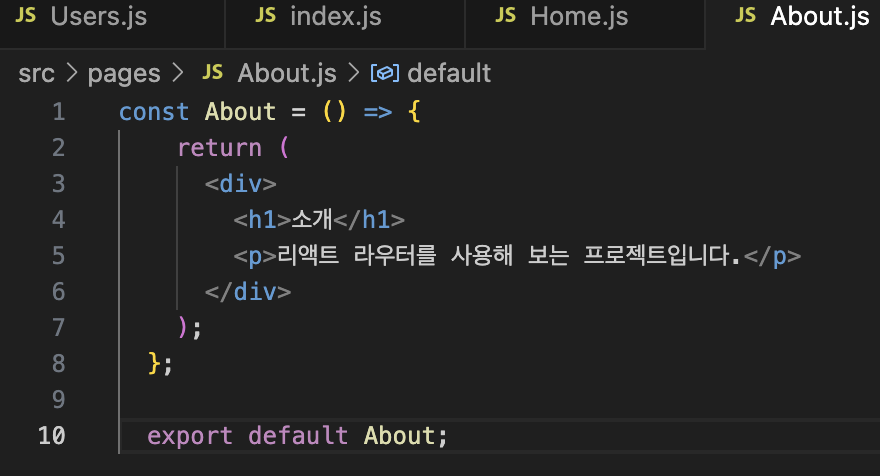Screen dimensions: 880x476
Task: Click line number 1 in gutter
Action: pos(59,112)
